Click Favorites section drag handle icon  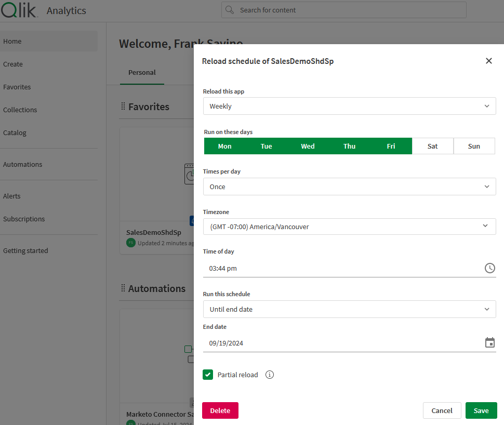coord(123,106)
